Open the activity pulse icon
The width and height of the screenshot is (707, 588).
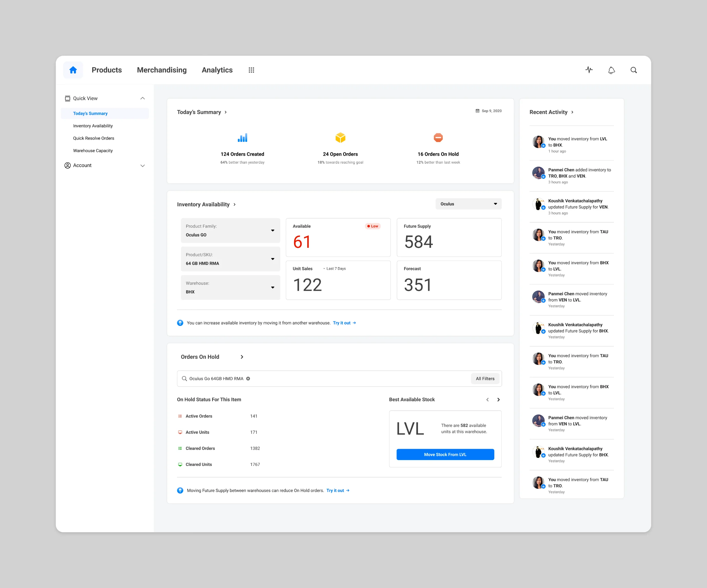pyautogui.click(x=589, y=70)
